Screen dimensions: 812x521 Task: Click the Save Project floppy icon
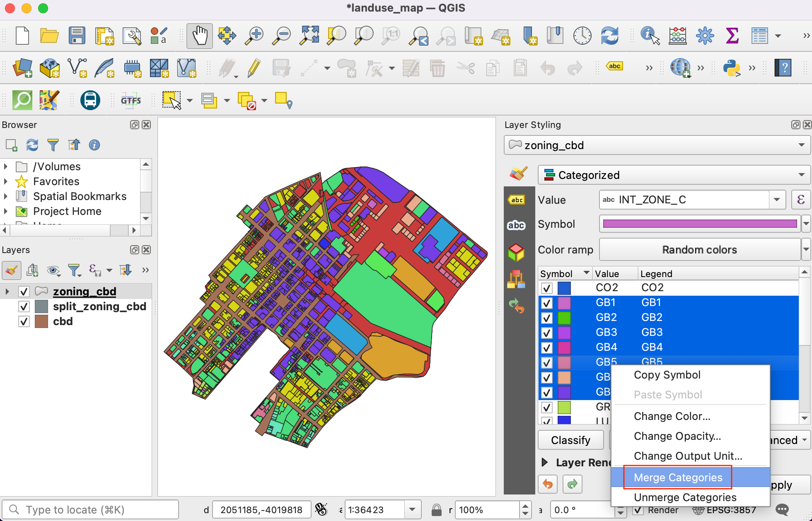click(x=77, y=36)
